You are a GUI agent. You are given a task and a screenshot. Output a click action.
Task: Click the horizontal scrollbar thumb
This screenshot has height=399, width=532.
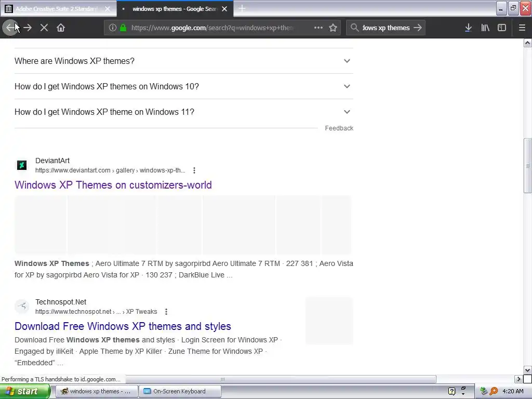tap(222, 379)
